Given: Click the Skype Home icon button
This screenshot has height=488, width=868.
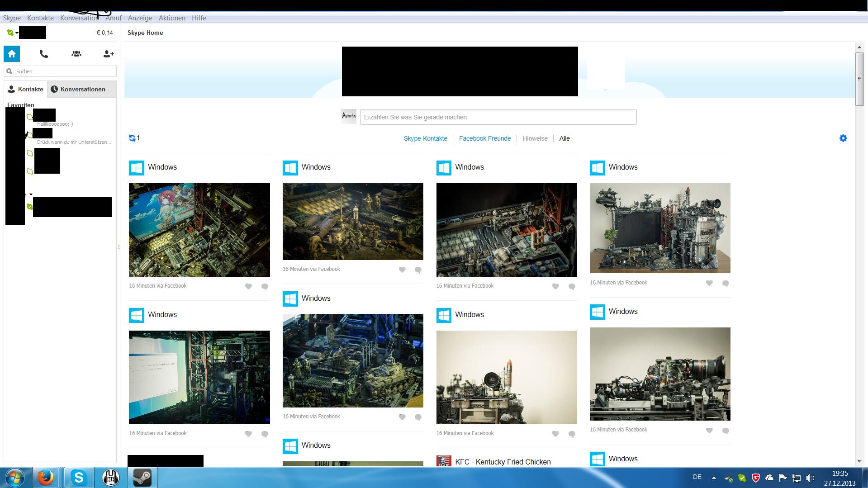Looking at the screenshot, I should [x=12, y=54].
